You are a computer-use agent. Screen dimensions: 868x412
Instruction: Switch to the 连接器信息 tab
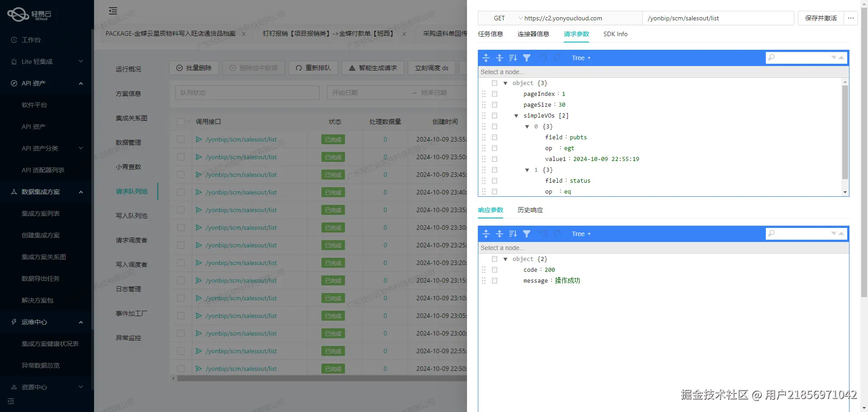pos(533,34)
